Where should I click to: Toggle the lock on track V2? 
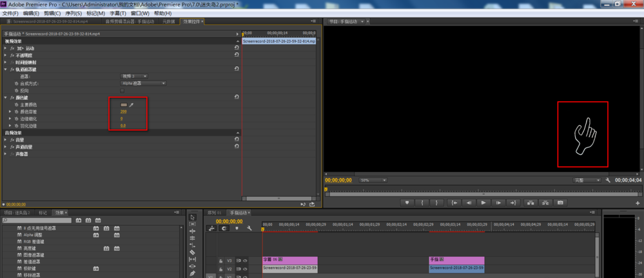point(220,269)
